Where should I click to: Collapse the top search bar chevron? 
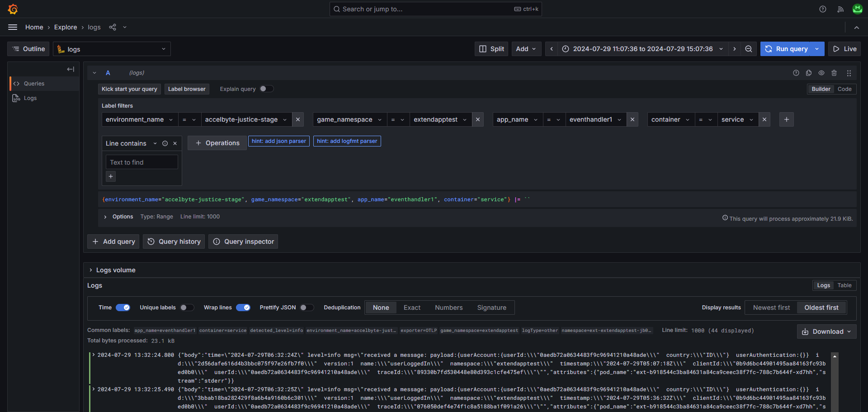pyautogui.click(x=857, y=27)
